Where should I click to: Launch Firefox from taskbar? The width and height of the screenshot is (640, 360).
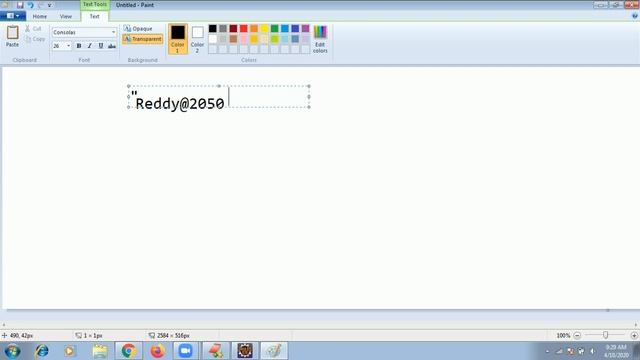point(158,351)
